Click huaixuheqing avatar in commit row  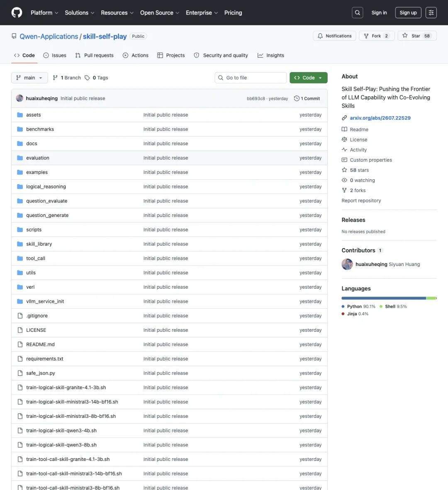19,98
